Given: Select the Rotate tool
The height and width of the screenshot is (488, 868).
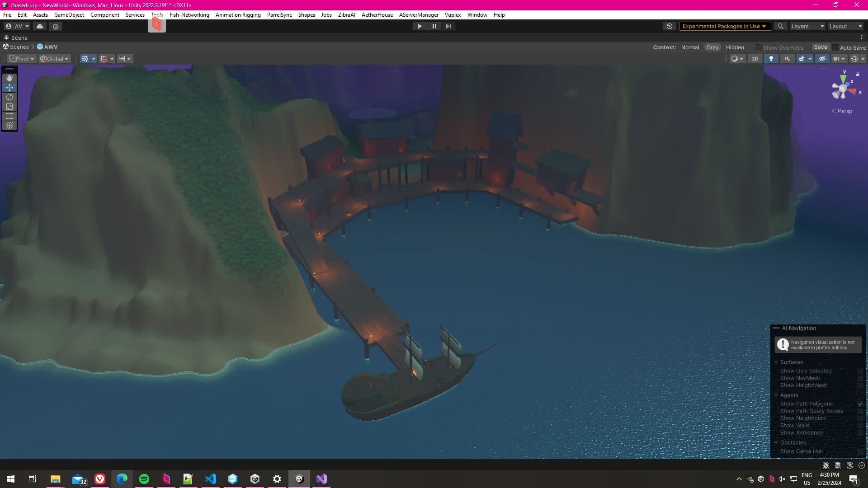Looking at the screenshot, I should (9, 97).
